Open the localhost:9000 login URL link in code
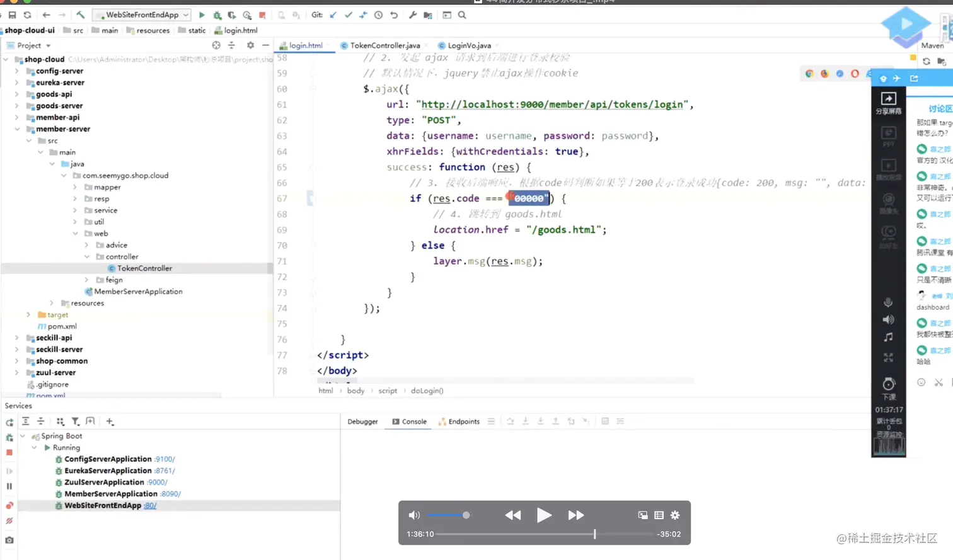The height and width of the screenshot is (560, 953). (x=552, y=105)
